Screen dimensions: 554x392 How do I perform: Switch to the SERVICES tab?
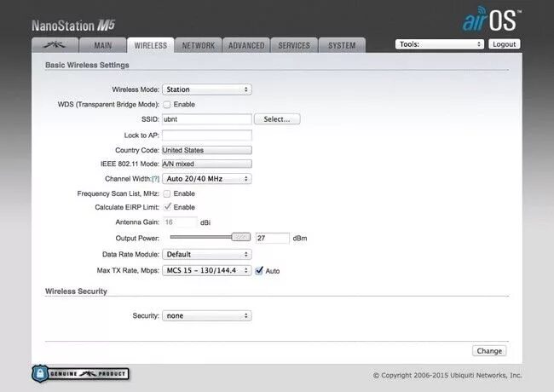pyautogui.click(x=294, y=45)
